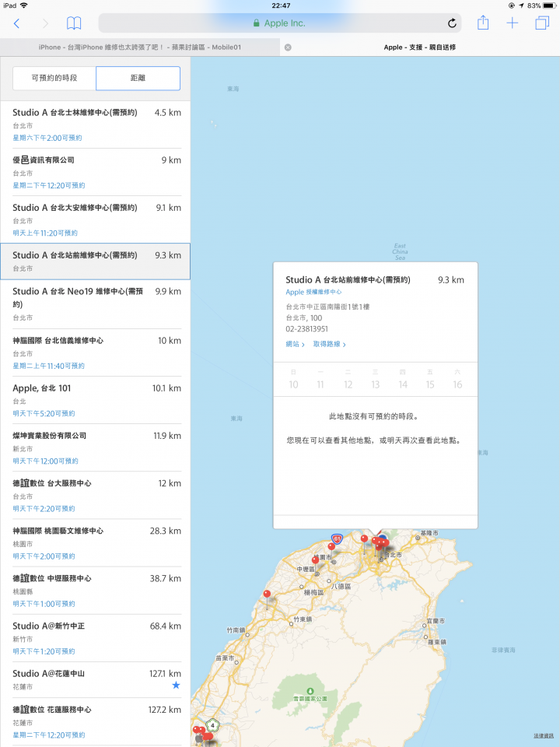Open 取得路線 directions link
The image size is (560, 747).
pos(329,344)
